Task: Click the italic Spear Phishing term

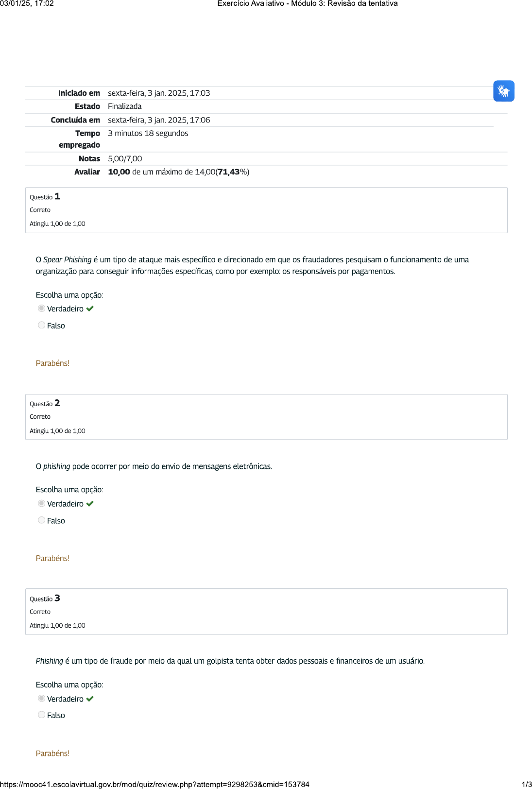Action: click(x=67, y=259)
